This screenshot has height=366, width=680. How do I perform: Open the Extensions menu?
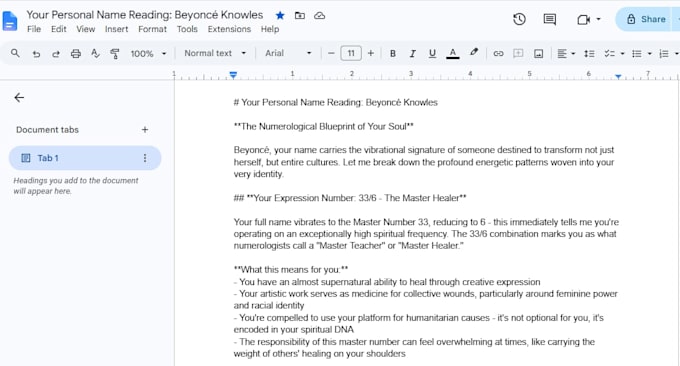point(229,29)
